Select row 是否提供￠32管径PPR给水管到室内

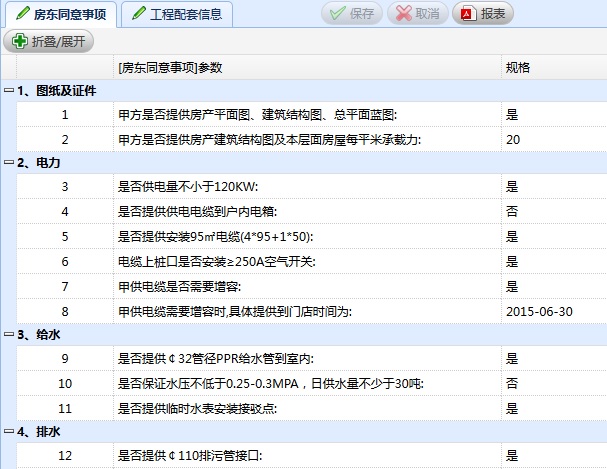(312, 358)
